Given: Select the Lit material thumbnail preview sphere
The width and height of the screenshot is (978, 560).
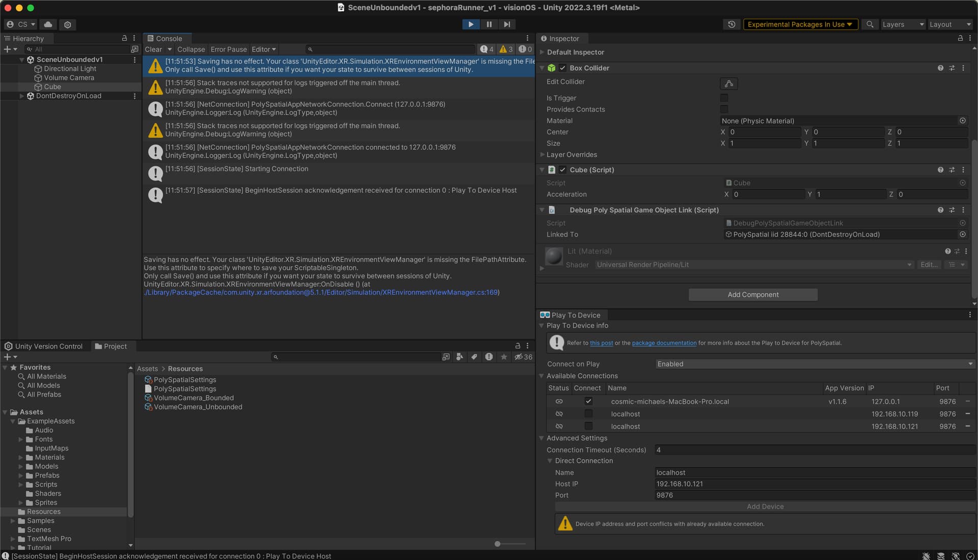Looking at the screenshot, I should [x=553, y=257].
